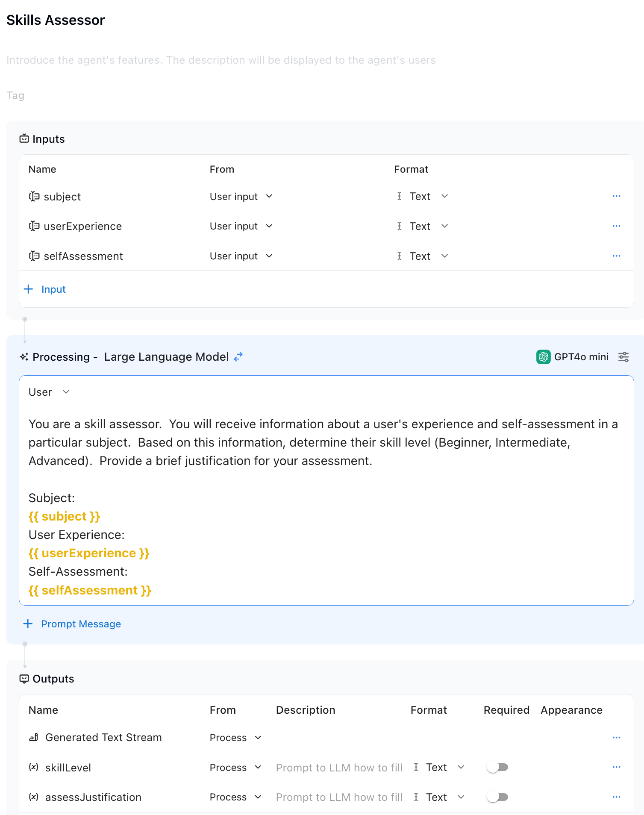Open more options for userExperience input
Screen dimensions: 644x815
(616, 226)
